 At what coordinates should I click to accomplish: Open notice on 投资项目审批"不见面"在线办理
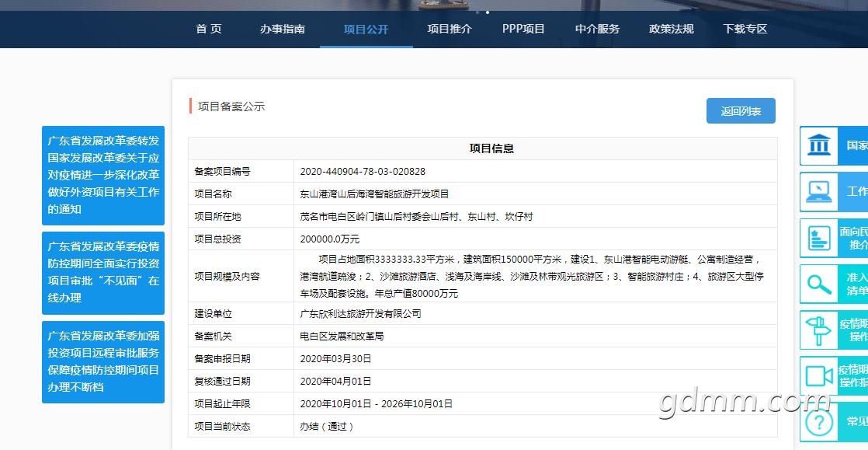(x=103, y=272)
